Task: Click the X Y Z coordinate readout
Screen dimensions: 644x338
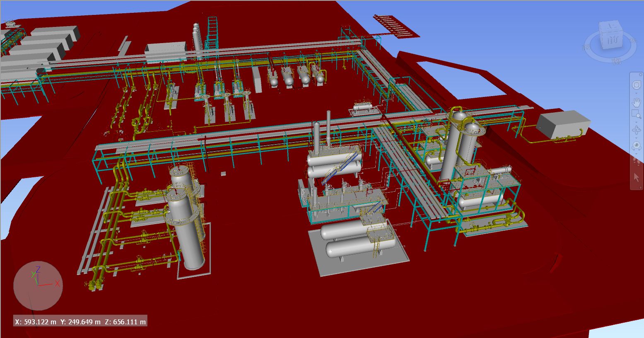Action: 80,321
